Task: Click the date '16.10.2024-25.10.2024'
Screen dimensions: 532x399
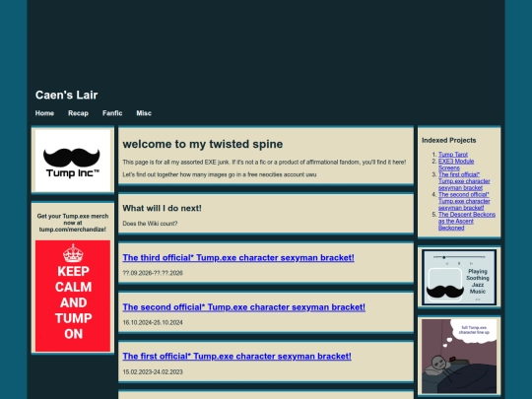Action: pos(153,322)
